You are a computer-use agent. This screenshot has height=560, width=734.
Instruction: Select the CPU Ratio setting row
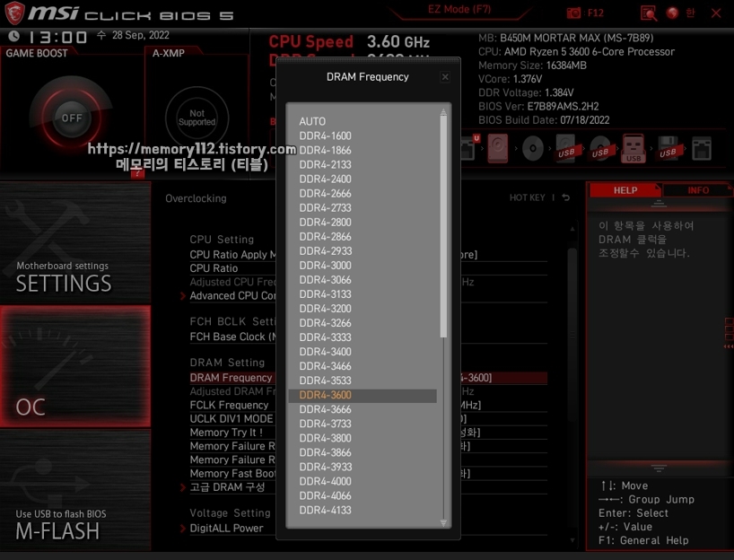coord(369,268)
